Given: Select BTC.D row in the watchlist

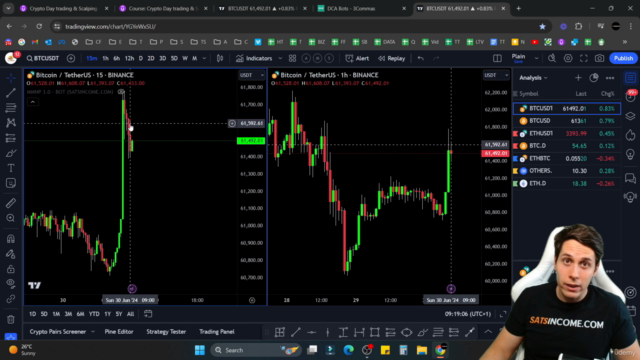Looking at the screenshot, I should coord(567,146).
